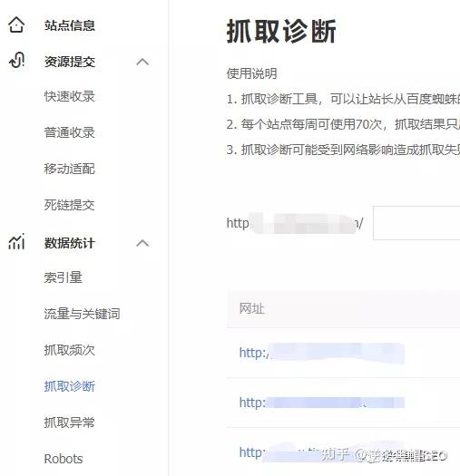Open the Robots page
The image size is (460, 476).
64,459
